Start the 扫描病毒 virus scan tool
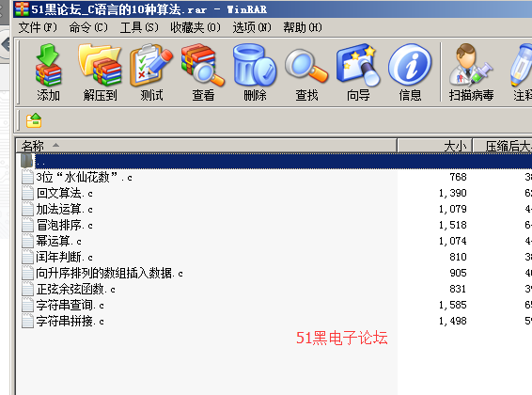Screen dimensions: 532x395 pos(471,71)
